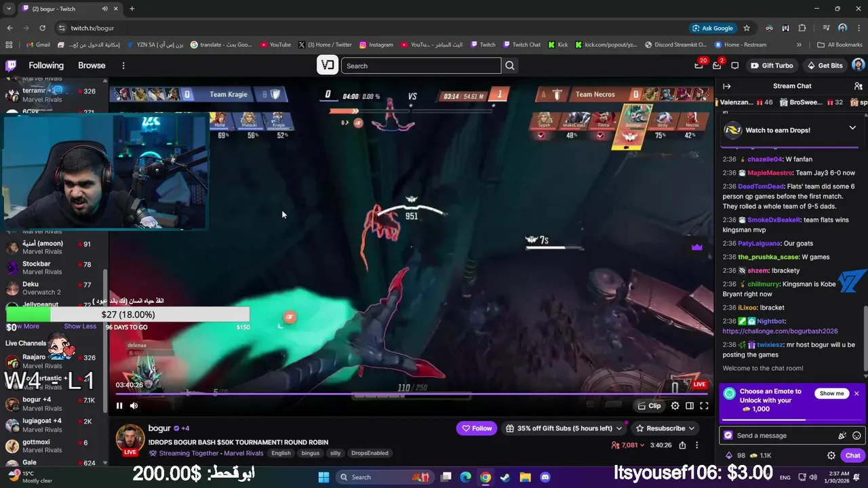Click the search magnifier button
This screenshot has height=488, width=868.
[510, 66]
